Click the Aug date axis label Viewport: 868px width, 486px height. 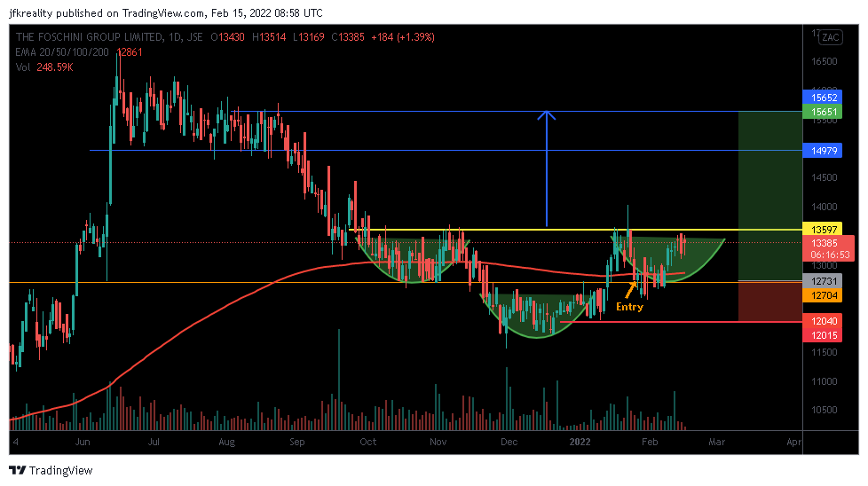pyautogui.click(x=226, y=442)
